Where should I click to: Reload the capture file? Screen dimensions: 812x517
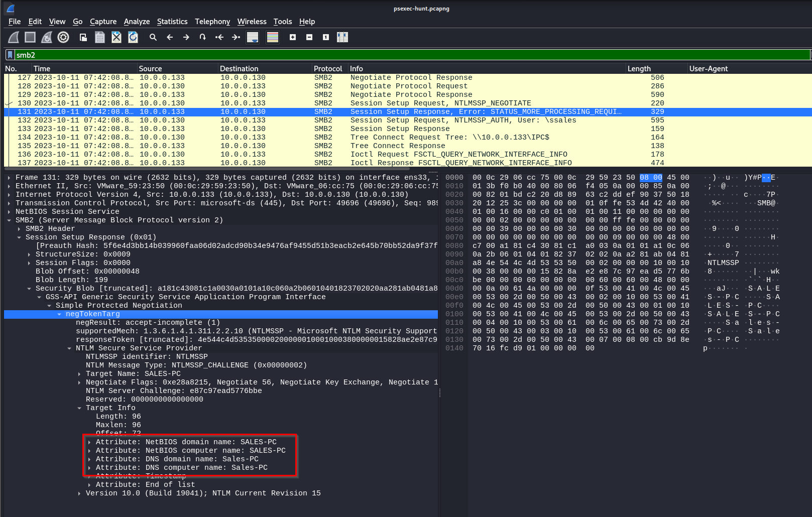pyautogui.click(x=133, y=37)
